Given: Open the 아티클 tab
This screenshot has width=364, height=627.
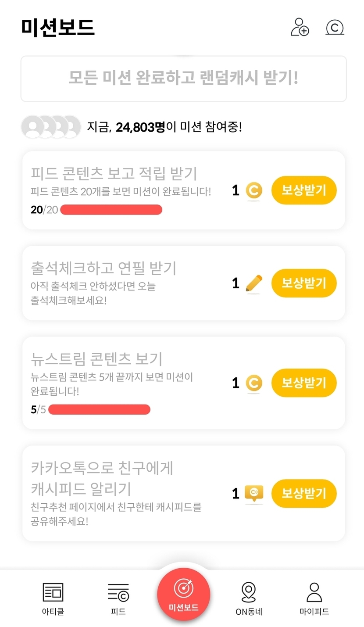Looking at the screenshot, I should (x=53, y=598).
